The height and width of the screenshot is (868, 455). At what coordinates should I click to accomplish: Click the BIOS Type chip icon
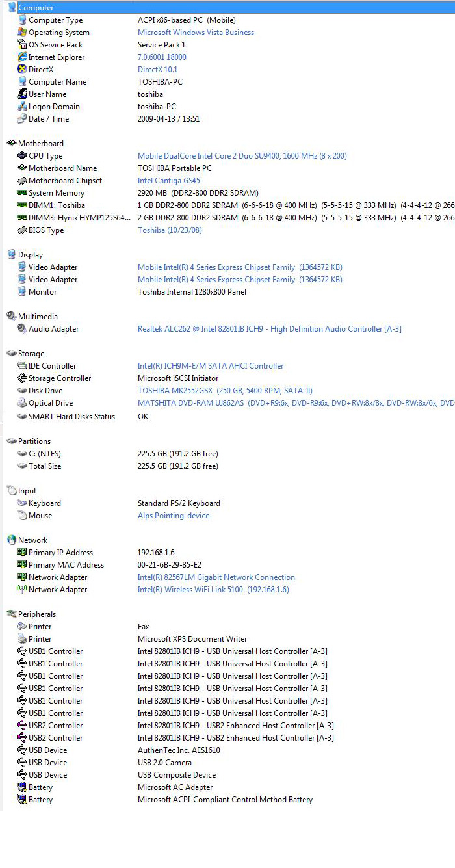(x=22, y=230)
